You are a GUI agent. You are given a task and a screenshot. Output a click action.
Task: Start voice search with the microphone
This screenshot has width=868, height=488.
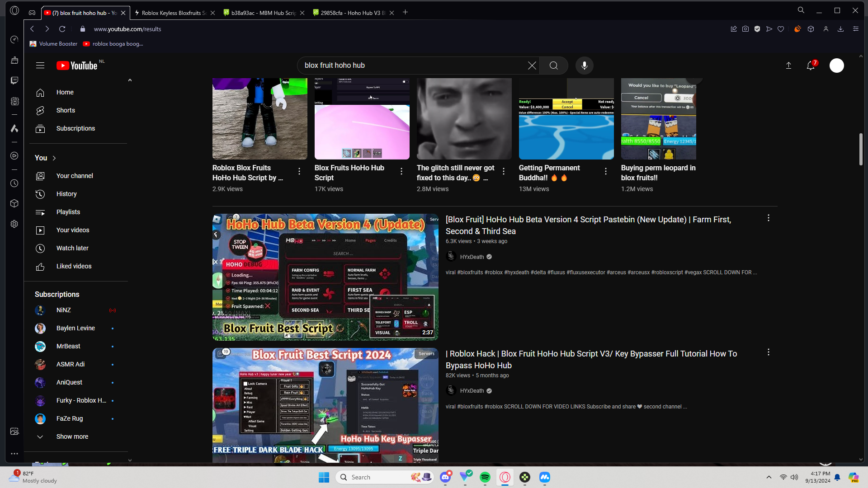(585, 66)
